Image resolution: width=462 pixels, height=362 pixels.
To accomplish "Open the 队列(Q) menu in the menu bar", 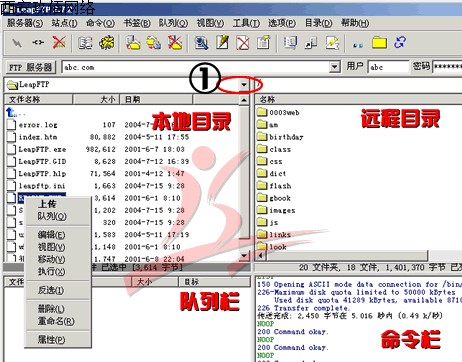I will 173,23.
